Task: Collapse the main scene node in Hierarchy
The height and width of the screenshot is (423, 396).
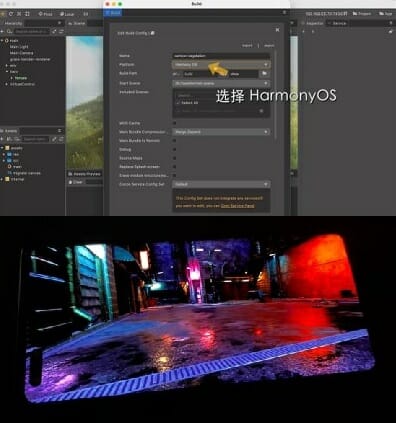Action: coord(2,40)
